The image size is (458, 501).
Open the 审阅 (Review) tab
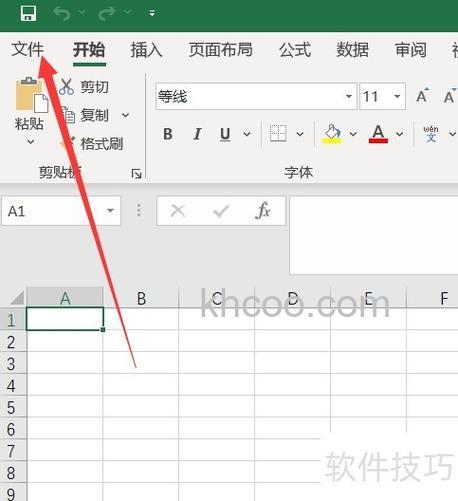coord(411,50)
